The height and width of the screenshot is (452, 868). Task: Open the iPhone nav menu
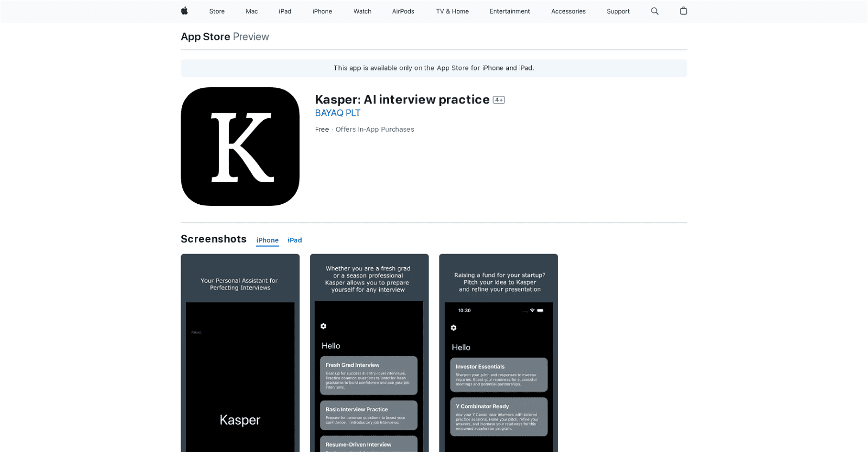(322, 11)
